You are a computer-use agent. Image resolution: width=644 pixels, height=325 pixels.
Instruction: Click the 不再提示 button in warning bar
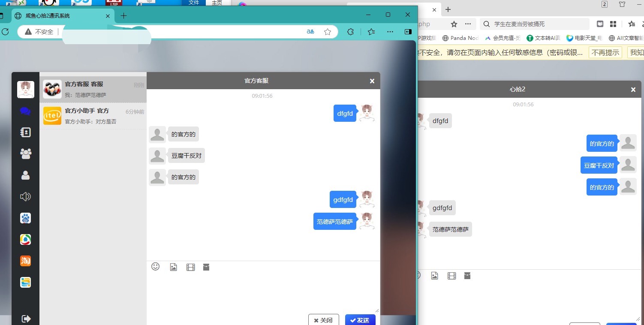[606, 53]
